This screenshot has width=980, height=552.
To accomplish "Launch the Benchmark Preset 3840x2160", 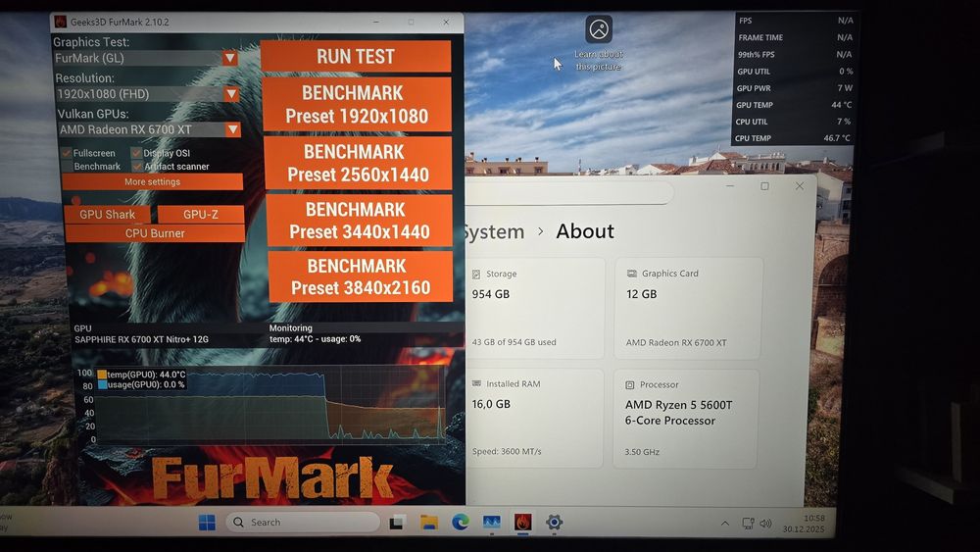I will pyautogui.click(x=361, y=276).
